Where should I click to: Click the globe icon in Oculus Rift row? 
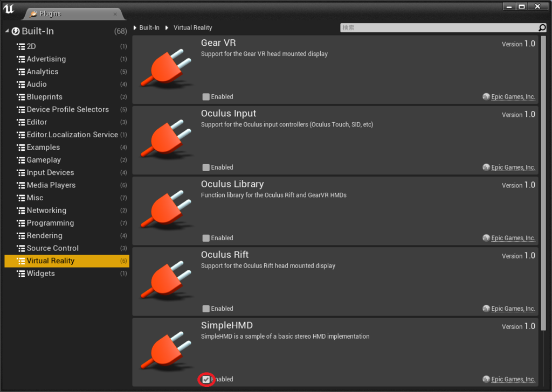click(486, 309)
